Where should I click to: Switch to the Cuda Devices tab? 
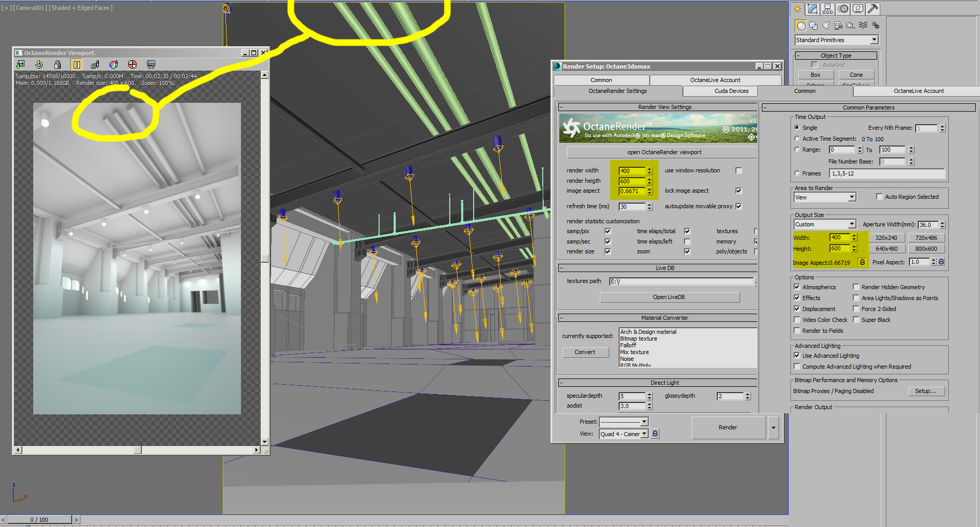(x=731, y=91)
